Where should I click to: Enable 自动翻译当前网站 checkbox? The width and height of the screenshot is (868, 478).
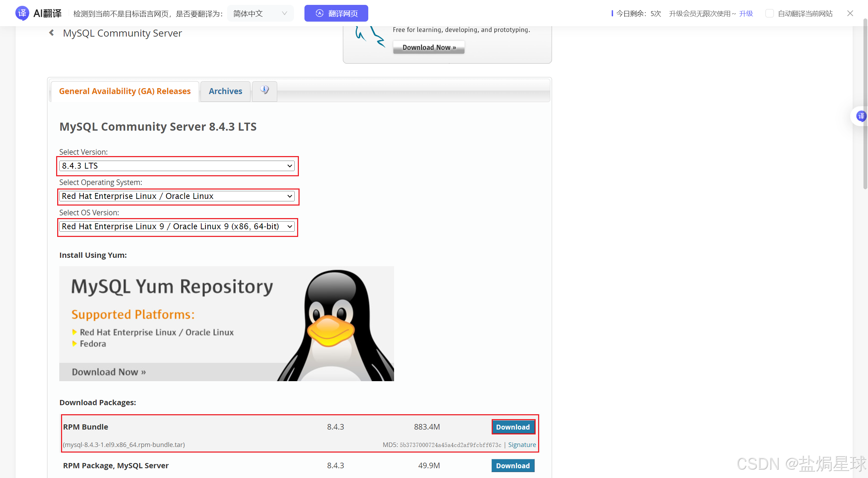point(769,14)
